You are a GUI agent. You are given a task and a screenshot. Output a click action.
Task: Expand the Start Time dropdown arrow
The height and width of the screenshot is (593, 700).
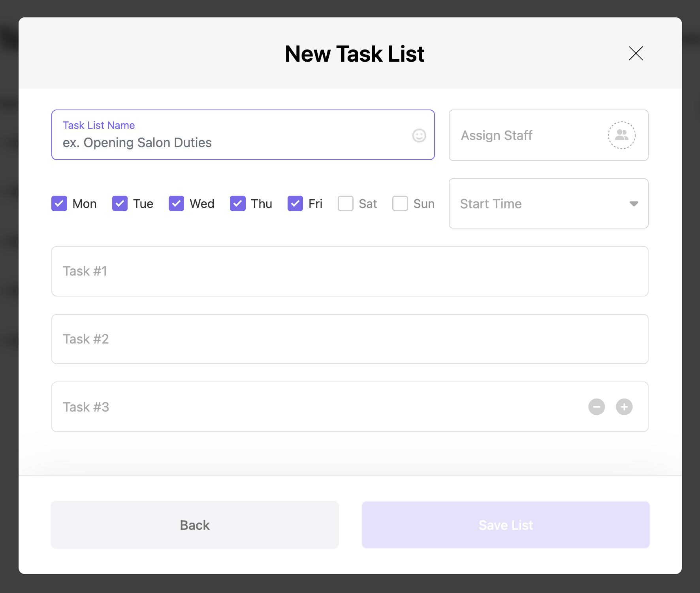tap(634, 204)
